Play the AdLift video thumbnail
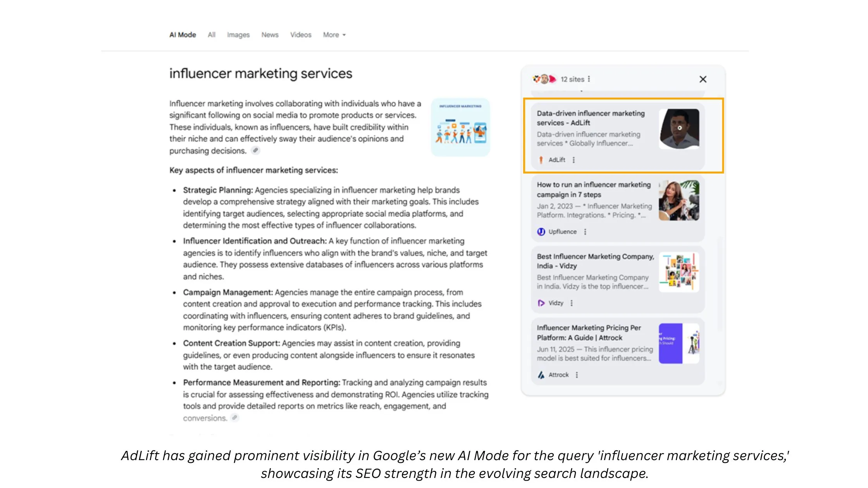 pos(679,129)
